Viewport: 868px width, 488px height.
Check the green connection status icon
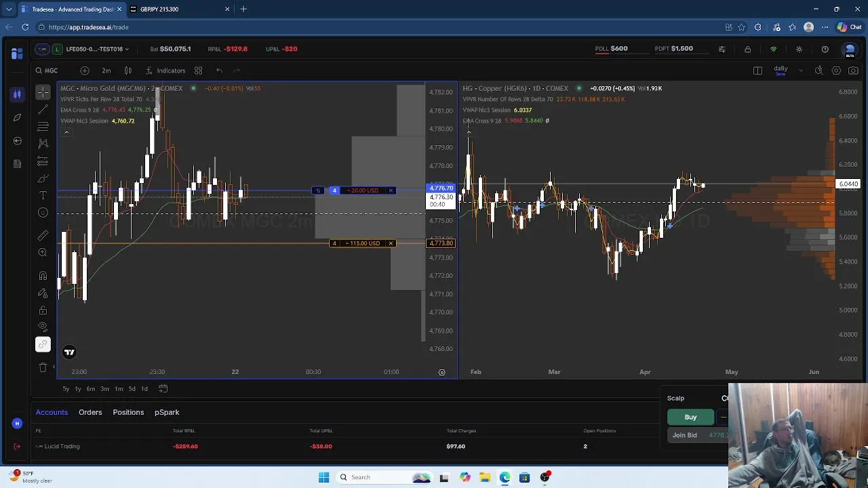click(x=773, y=49)
